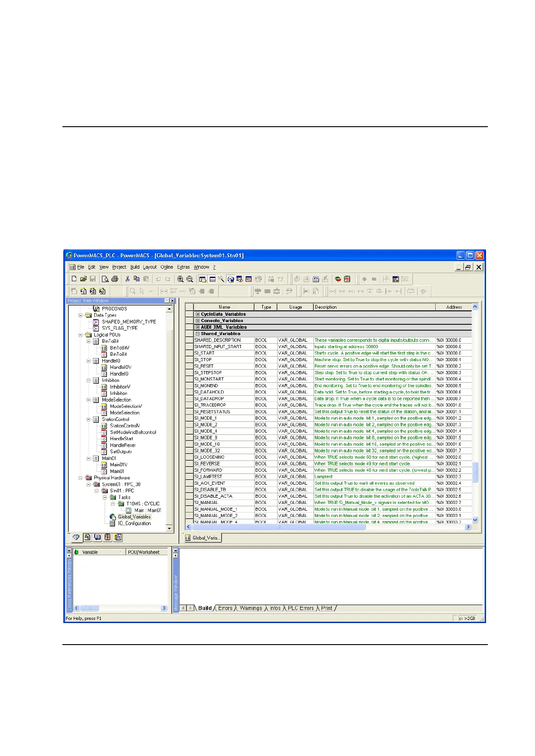535x756 pixels.
Task: Select the HandleReset tree item
Action: 123,445
